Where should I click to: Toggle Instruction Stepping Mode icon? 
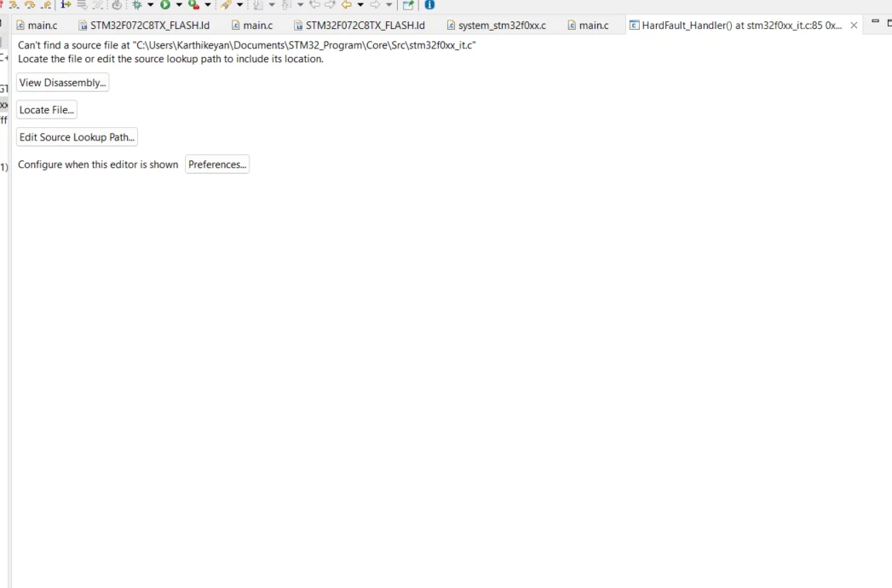tap(66, 4)
